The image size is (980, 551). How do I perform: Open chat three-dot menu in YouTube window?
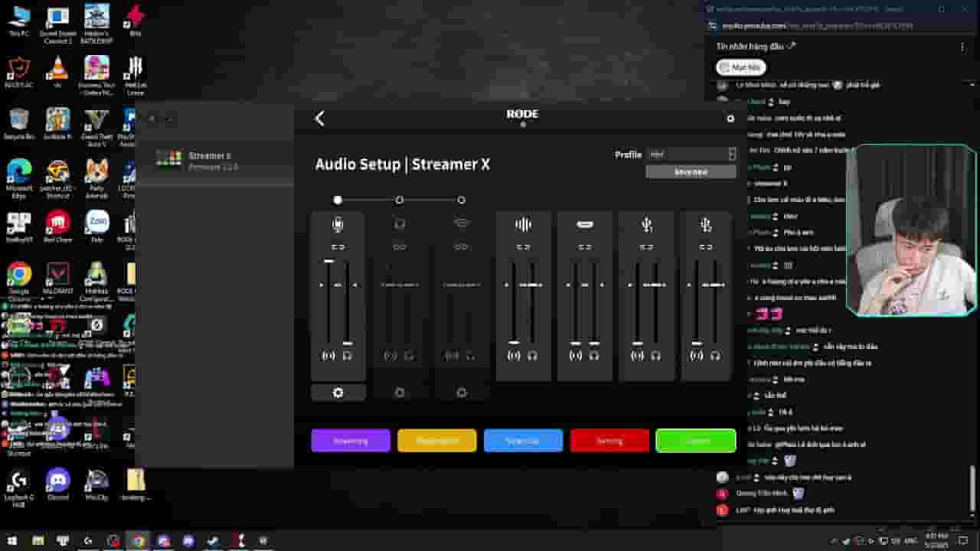962,47
